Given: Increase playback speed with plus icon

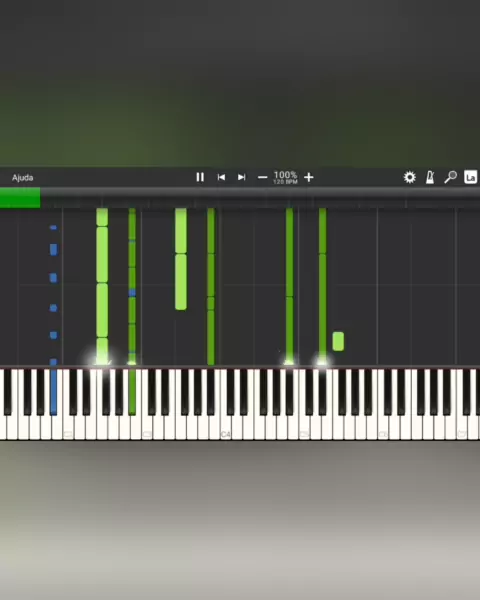Looking at the screenshot, I should (309, 177).
